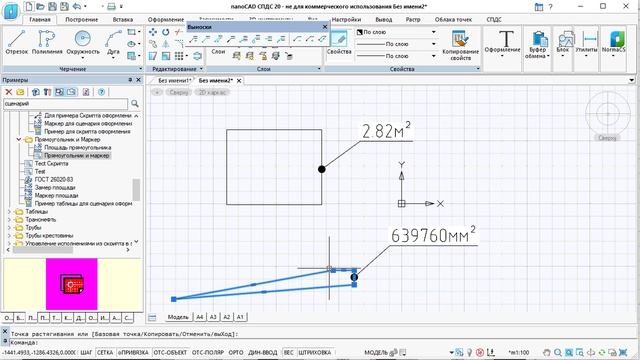Click the layout list icon left of Модель tab
Image resolution: width=640 pixels, height=360 pixels.
click(152, 318)
